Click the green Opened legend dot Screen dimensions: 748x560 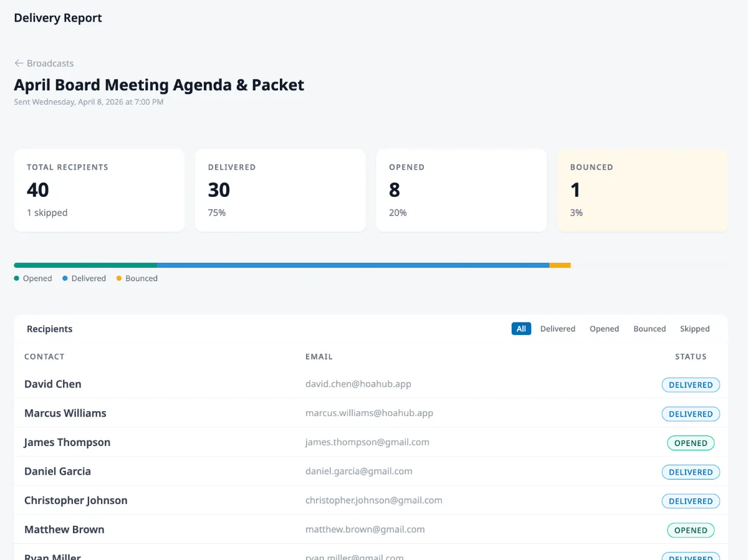pyautogui.click(x=17, y=278)
